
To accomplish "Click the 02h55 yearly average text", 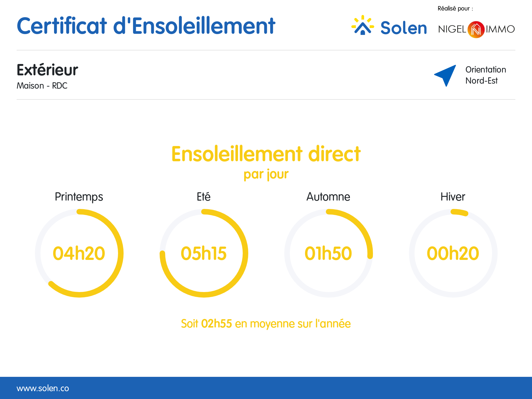I will 216,324.
